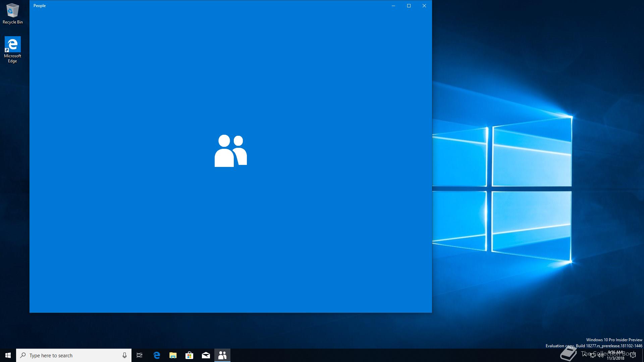Maximize the People window

[x=409, y=6]
